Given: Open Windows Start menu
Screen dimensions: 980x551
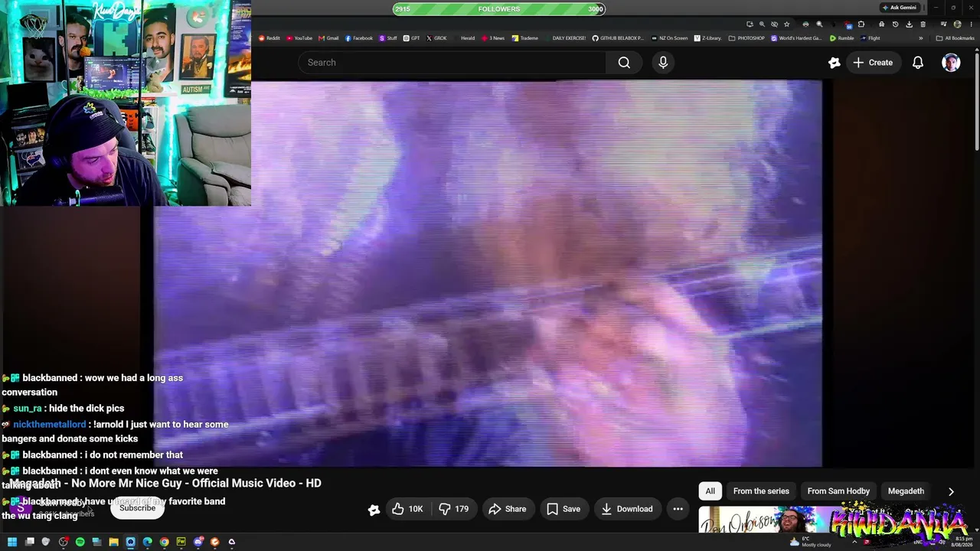Looking at the screenshot, I should pos(12,543).
